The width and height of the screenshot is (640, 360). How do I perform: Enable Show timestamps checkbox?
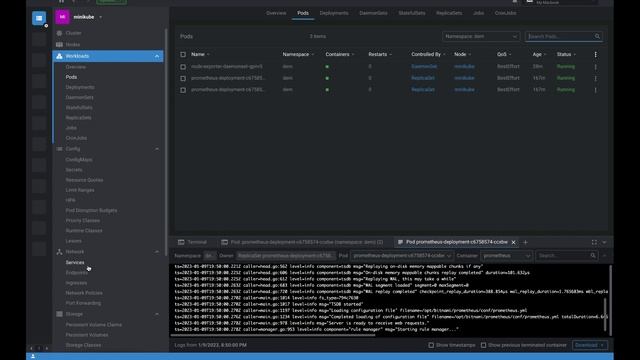click(x=431, y=345)
